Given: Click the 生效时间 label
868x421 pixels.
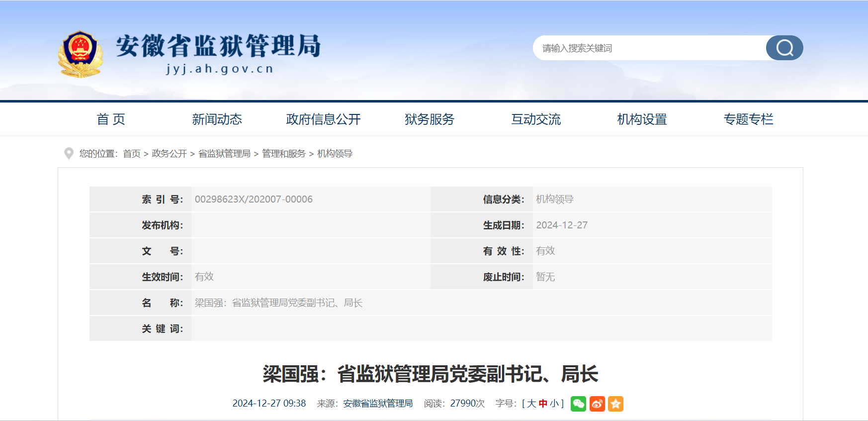Looking at the screenshot, I should tap(163, 277).
